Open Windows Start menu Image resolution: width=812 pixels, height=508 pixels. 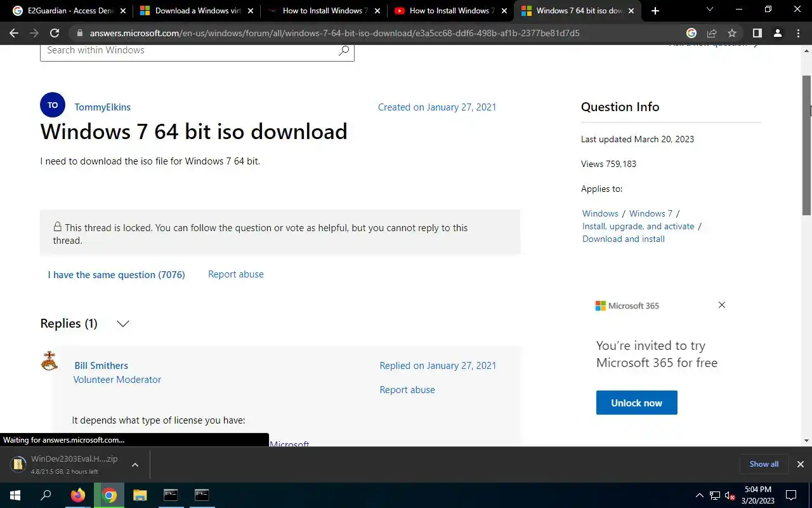[x=15, y=495]
